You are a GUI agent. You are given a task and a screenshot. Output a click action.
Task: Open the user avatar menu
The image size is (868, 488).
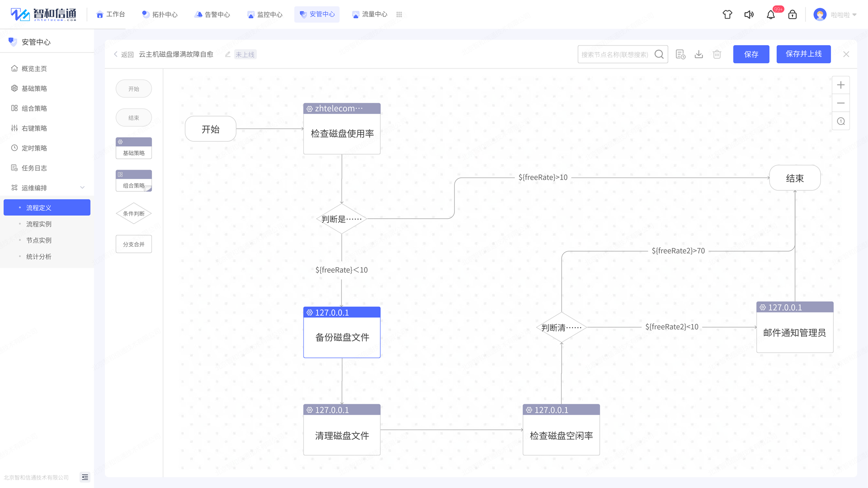coord(820,14)
